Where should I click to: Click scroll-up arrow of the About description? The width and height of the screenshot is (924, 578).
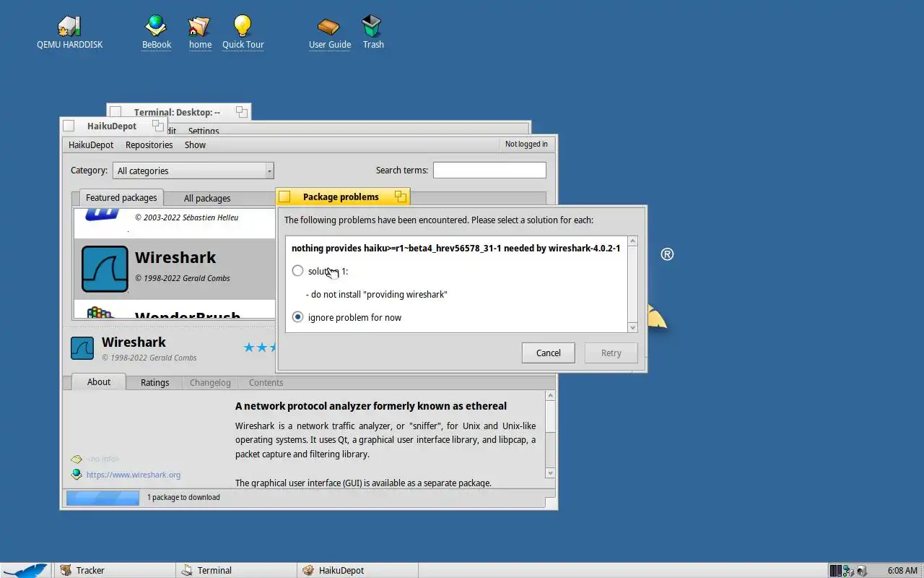(x=550, y=396)
